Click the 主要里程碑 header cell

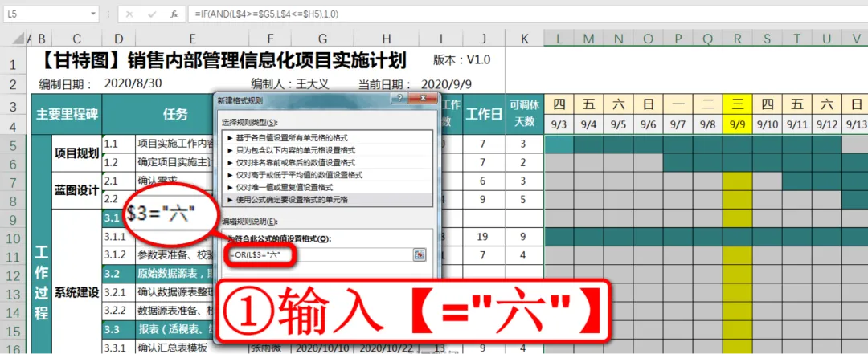67,115
